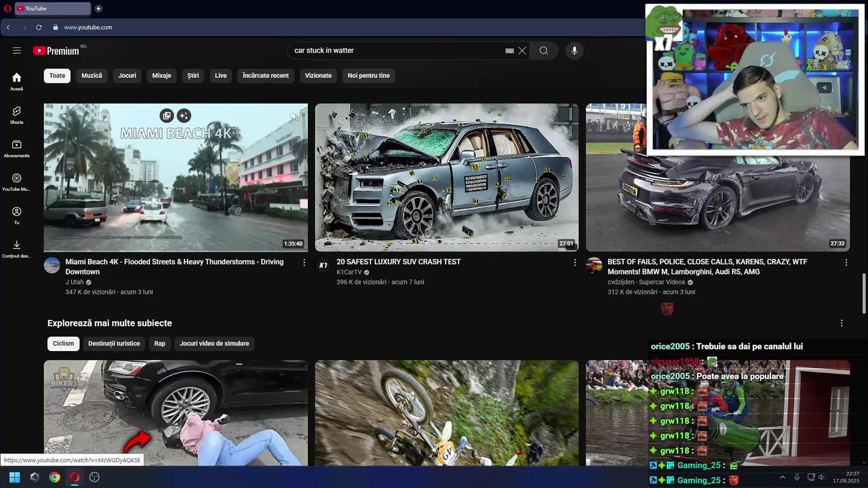Open options for Explorează mai multe subiecte
Screen dimensions: 868x488
(842, 323)
